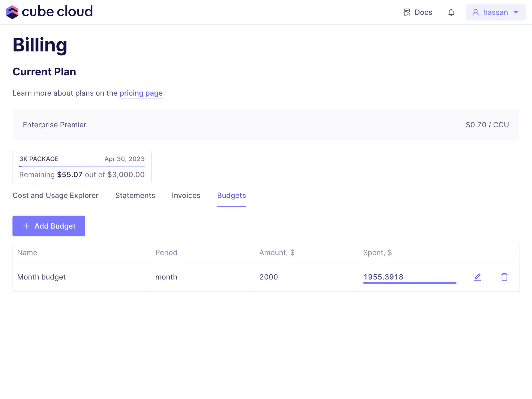Screen dimensions: 532x399
Task: Click the Month budget row name
Action: coord(41,277)
